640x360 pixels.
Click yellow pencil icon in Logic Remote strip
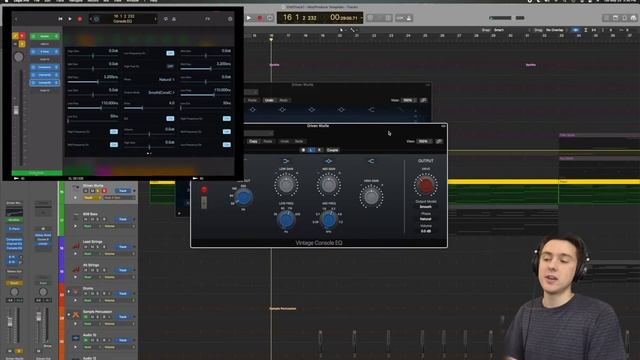tap(15, 36)
